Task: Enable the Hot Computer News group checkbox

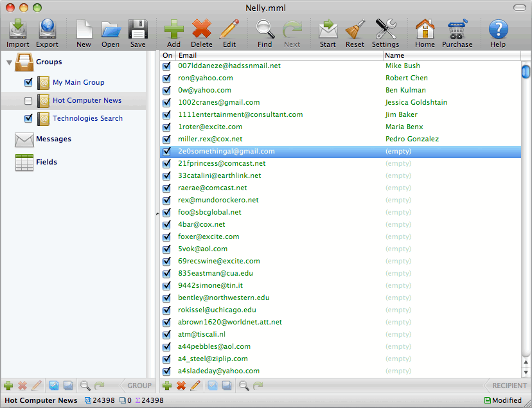Action: tap(28, 100)
